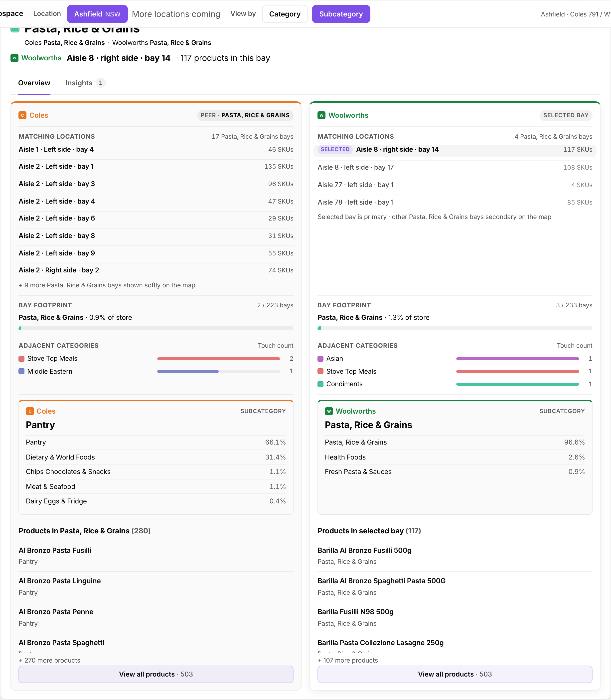Select Coles row Aisle 2 · Left side · bay 9
611x700 pixels.
point(156,253)
